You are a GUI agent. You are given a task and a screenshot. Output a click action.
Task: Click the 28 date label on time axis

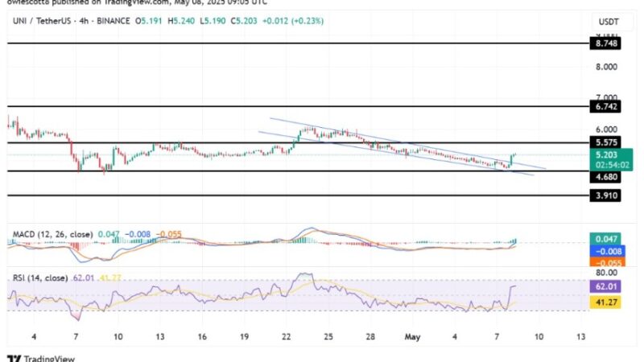point(370,337)
